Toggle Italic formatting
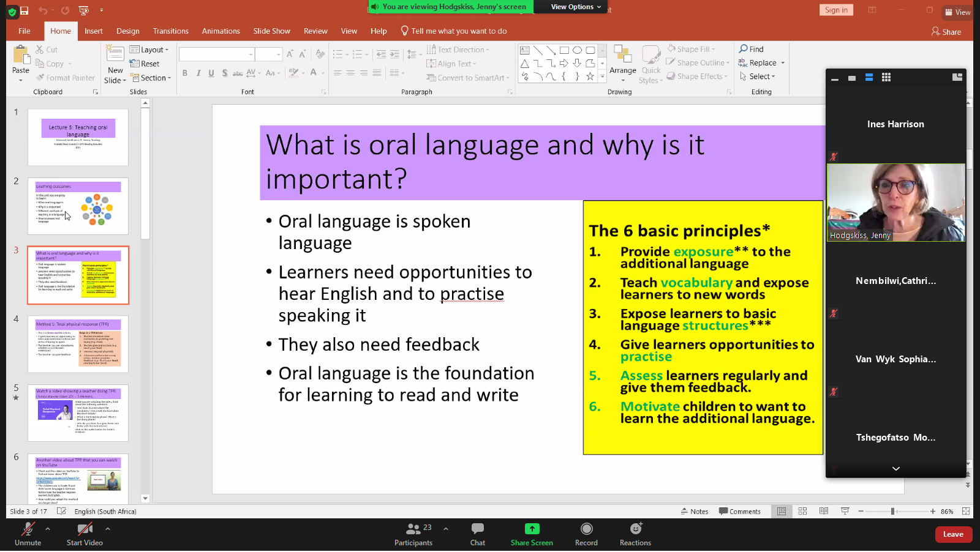 tap(198, 73)
